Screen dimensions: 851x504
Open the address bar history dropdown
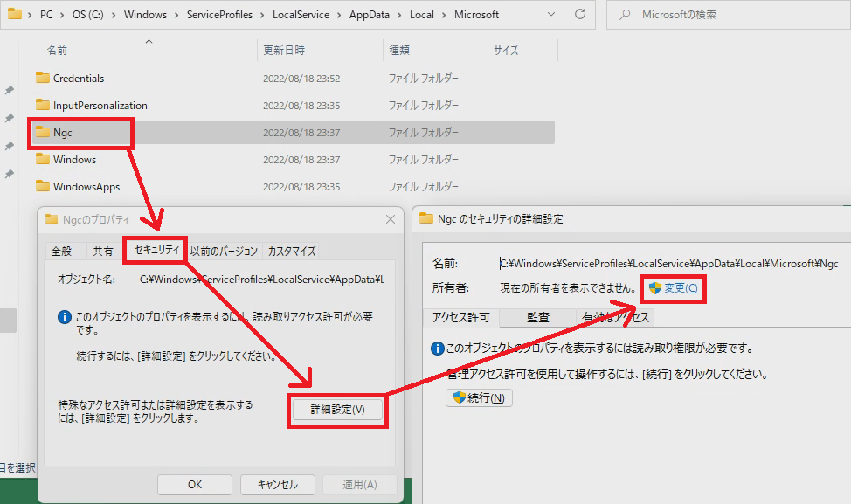[x=551, y=14]
